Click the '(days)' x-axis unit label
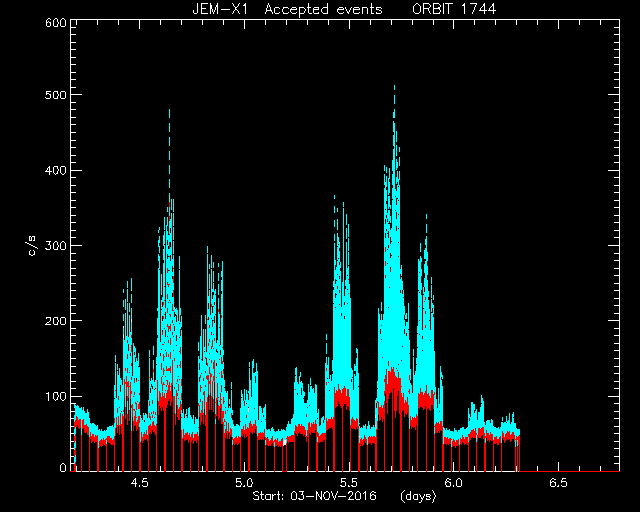 point(418,496)
